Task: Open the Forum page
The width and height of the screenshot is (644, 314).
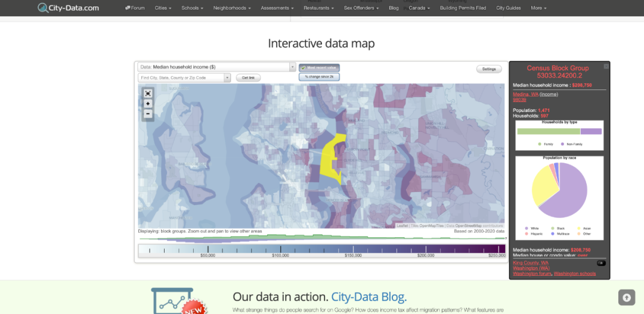Action: 135,8
